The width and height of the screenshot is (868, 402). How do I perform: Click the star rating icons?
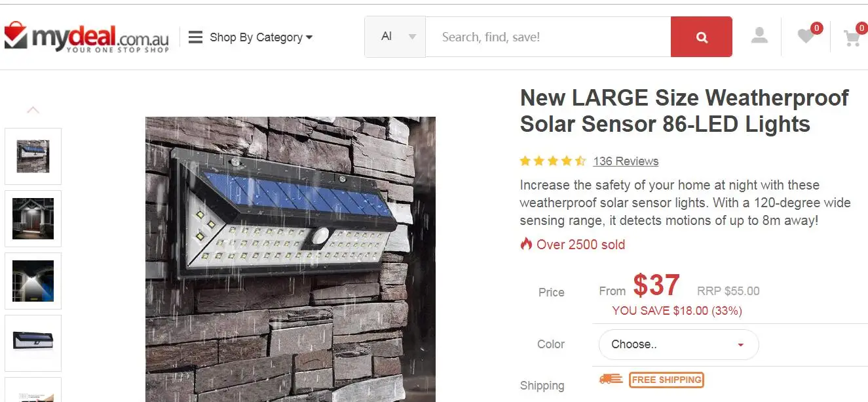pos(552,161)
